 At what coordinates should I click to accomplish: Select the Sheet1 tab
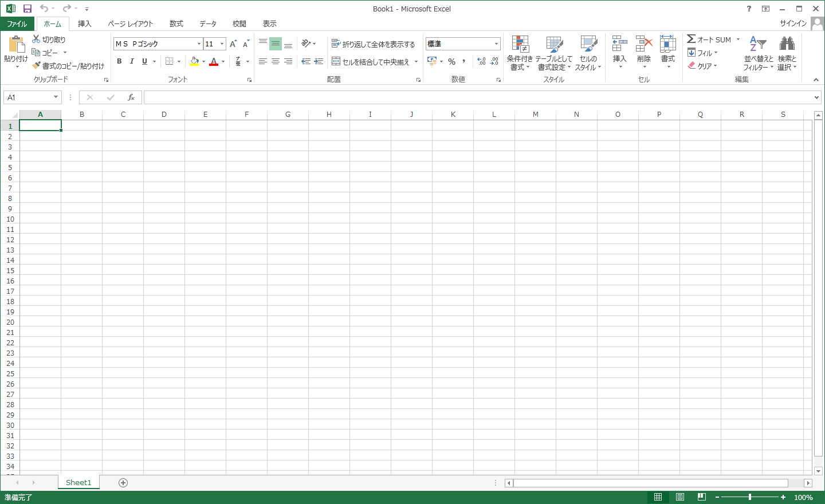click(x=78, y=482)
